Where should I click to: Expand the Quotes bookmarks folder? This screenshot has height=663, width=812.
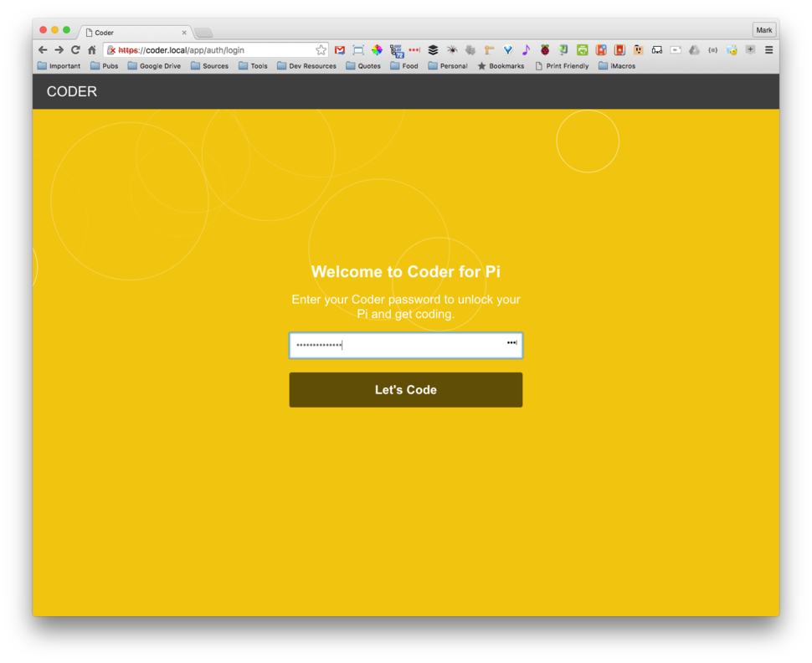(x=363, y=66)
